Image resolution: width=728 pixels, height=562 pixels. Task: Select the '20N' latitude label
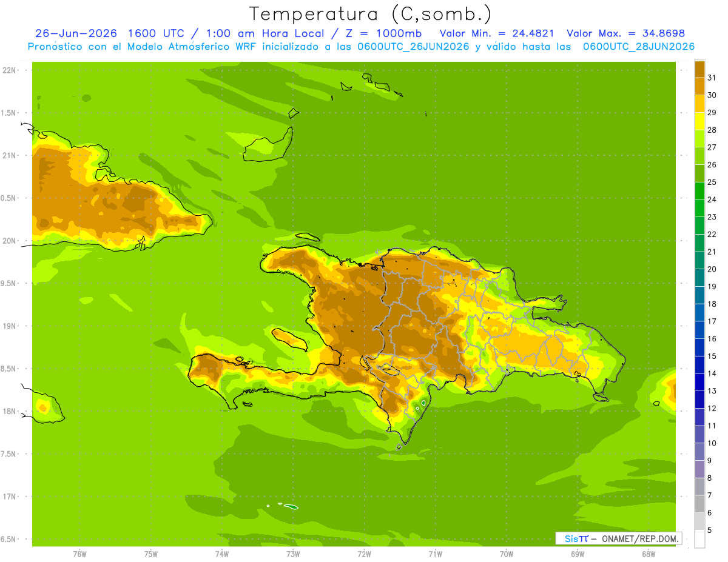9,241
